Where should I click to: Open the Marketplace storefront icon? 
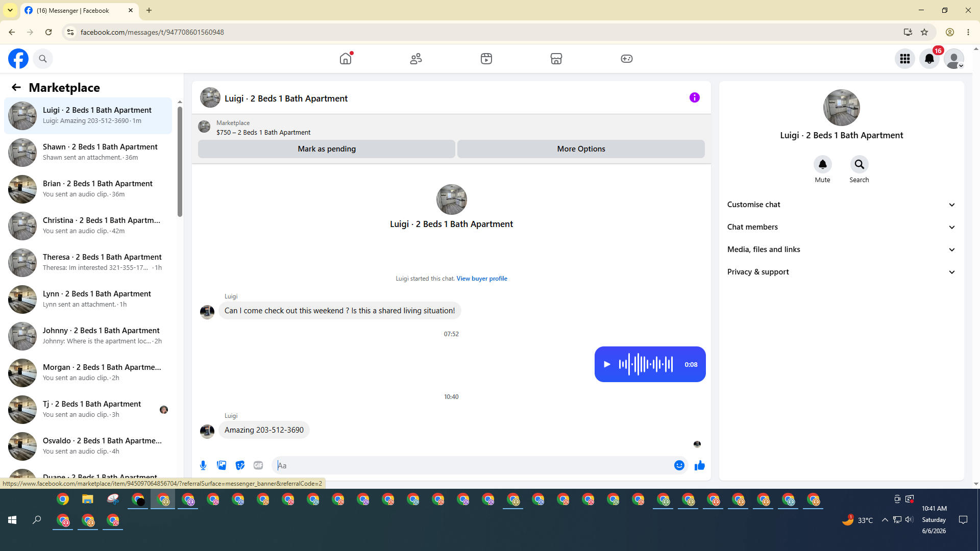pyautogui.click(x=556, y=59)
